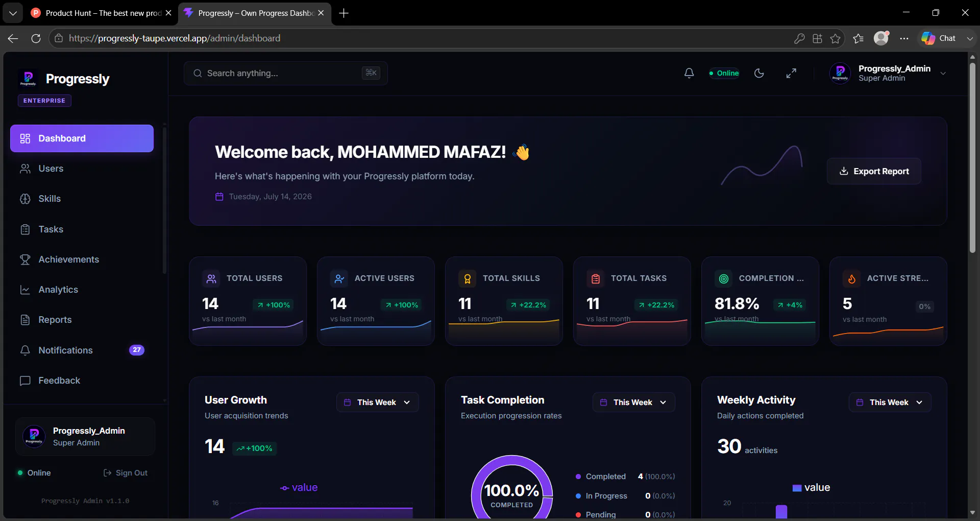Click the Pending legend red dot

tap(578, 515)
